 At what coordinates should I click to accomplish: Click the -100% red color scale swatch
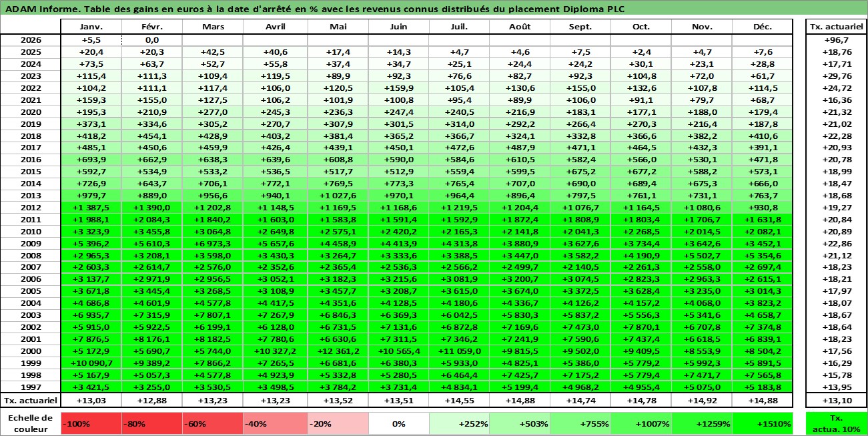(x=91, y=423)
